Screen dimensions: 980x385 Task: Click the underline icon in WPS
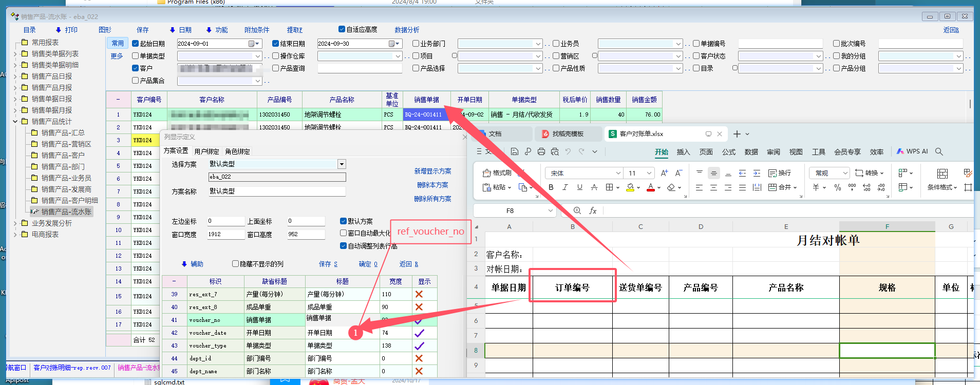coord(579,187)
